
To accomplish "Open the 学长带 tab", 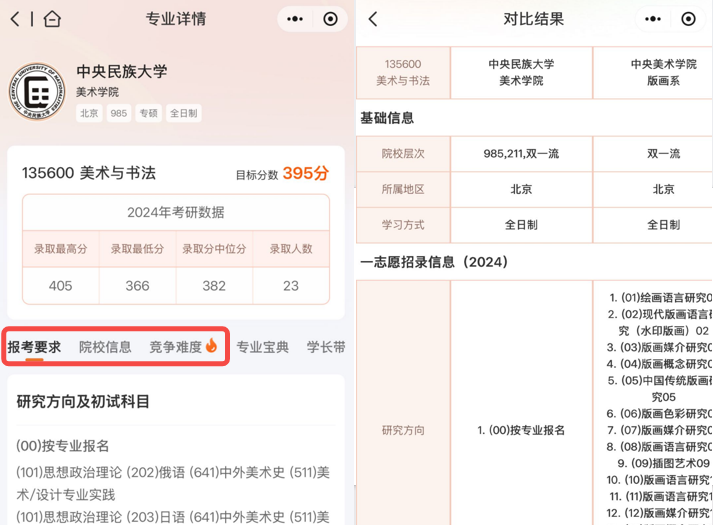I will tap(326, 347).
